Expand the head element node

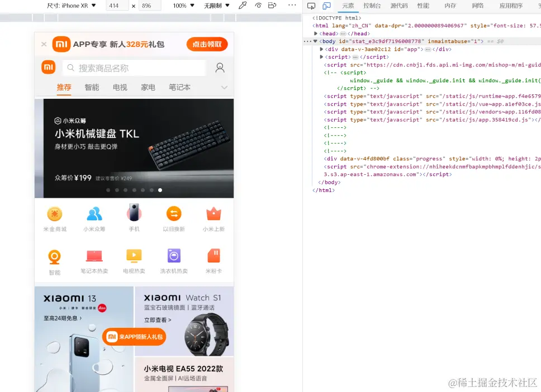[316, 34]
